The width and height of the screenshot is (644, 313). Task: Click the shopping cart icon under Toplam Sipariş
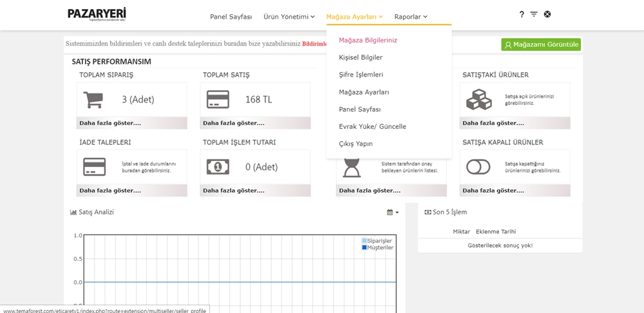pyautogui.click(x=93, y=100)
